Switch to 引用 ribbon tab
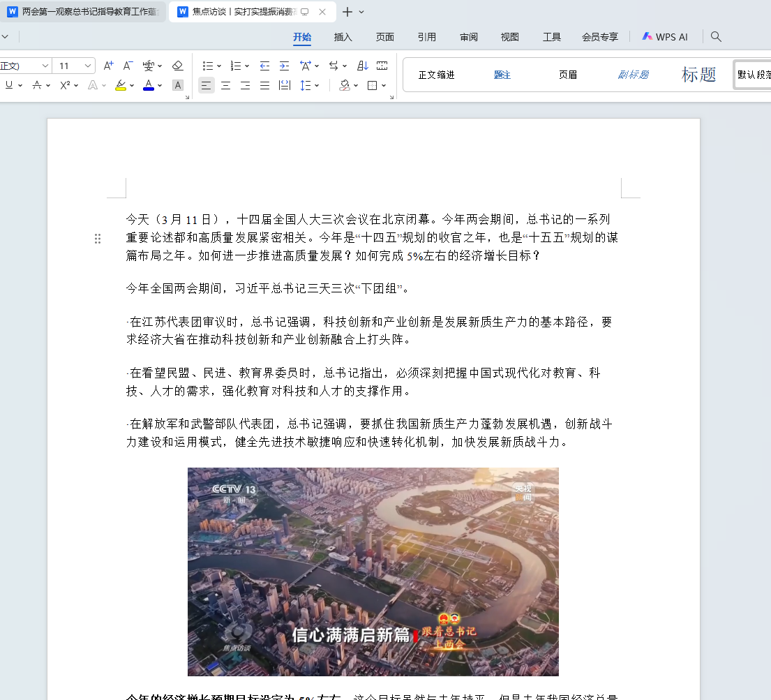The height and width of the screenshot is (700, 771). 427,37
